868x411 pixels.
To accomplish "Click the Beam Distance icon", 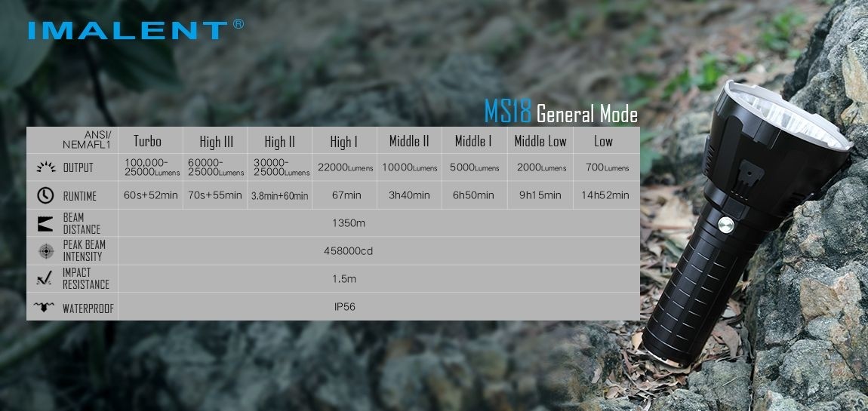I will click(x=46, y=223).
